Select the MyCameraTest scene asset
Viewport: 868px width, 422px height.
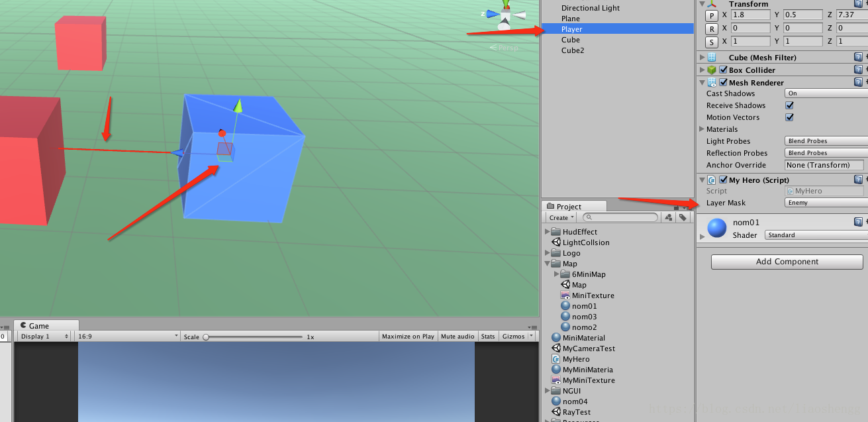[583, 348]
